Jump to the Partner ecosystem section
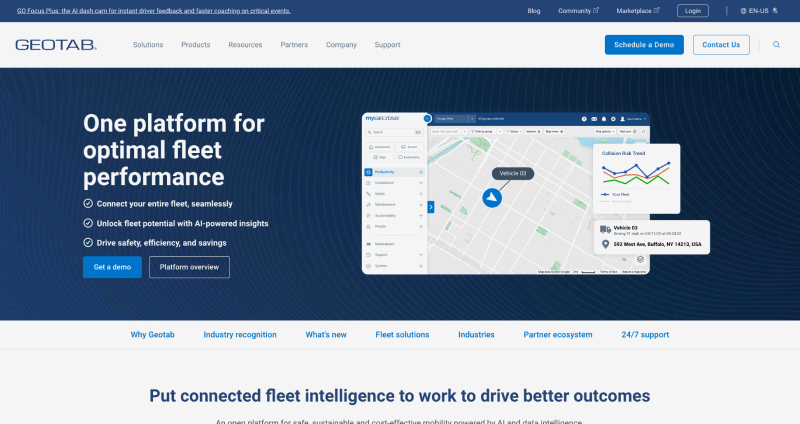This screenshot has height=424, width=800. 558,335
